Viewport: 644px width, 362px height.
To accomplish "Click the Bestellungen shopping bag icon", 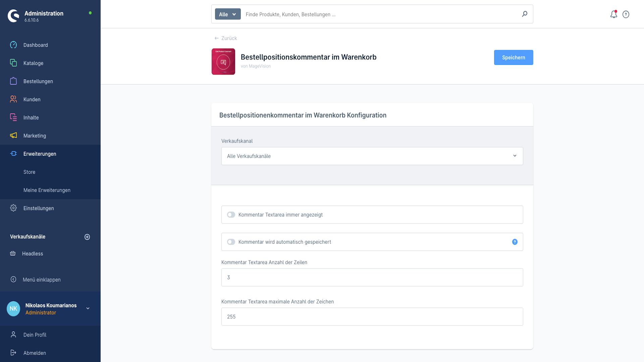I will tap(13, 81).
